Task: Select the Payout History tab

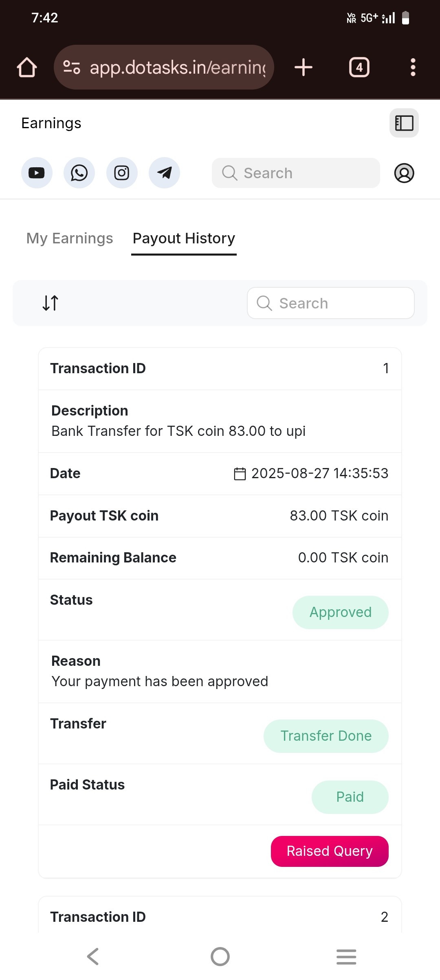Action: point(184,238)
